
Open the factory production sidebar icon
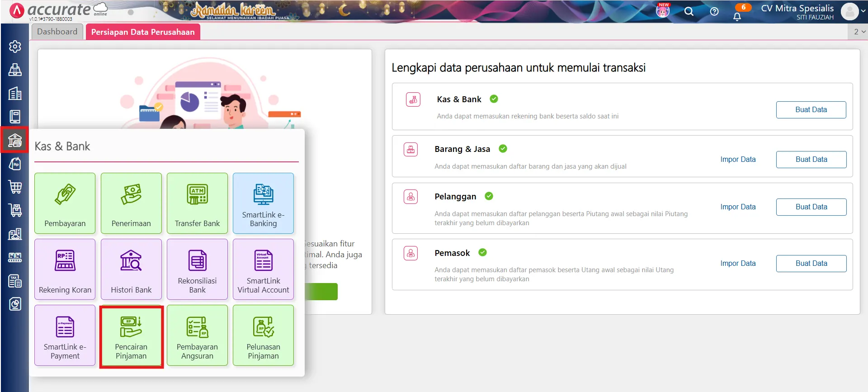[x=15, y=257]
